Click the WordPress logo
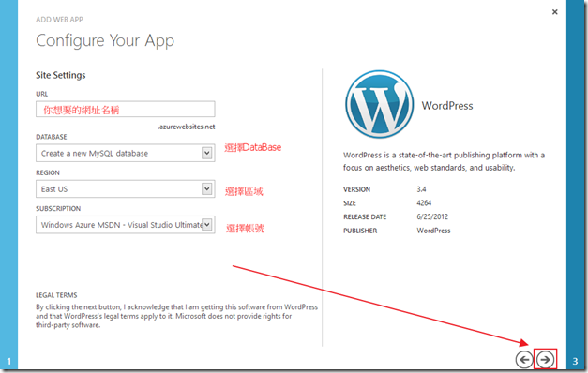 379,105
